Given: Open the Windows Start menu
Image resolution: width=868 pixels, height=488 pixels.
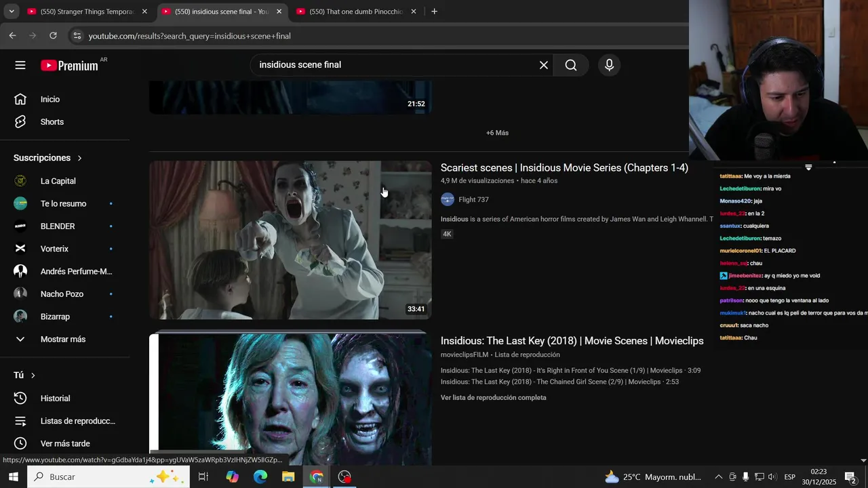Looking at the screenshot, I should pyautogui.click(x=13, y=477).
